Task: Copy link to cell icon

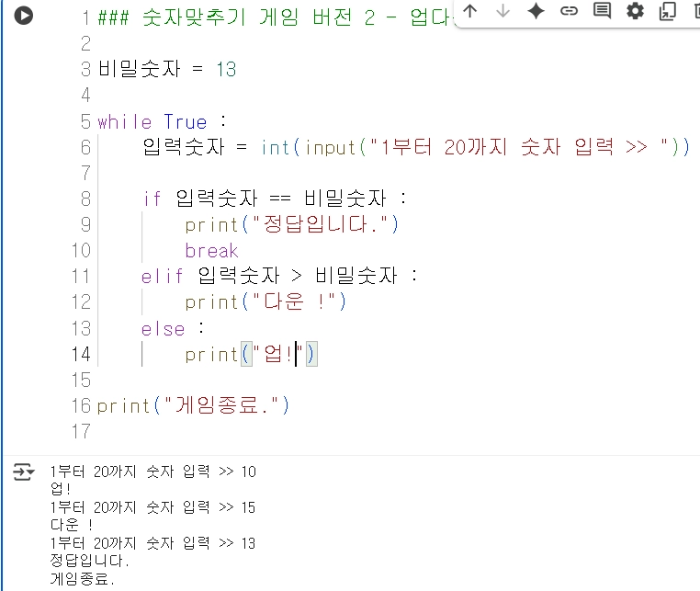Action: tap(570, 11)
